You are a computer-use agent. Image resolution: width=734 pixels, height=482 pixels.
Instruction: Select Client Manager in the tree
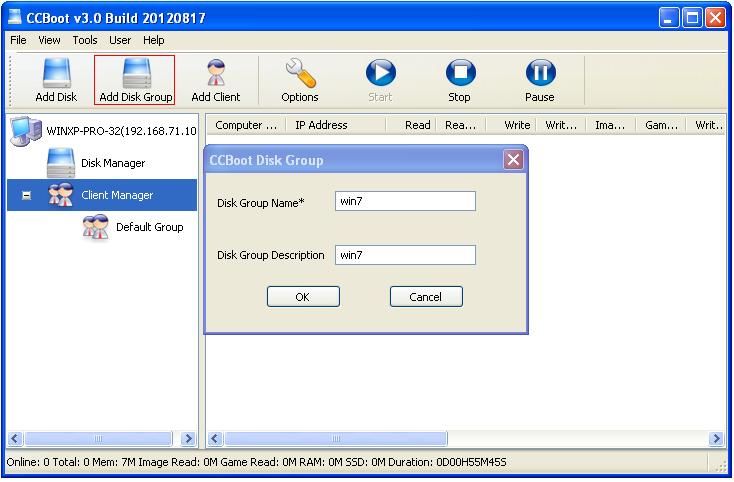[x=102, y=195]
